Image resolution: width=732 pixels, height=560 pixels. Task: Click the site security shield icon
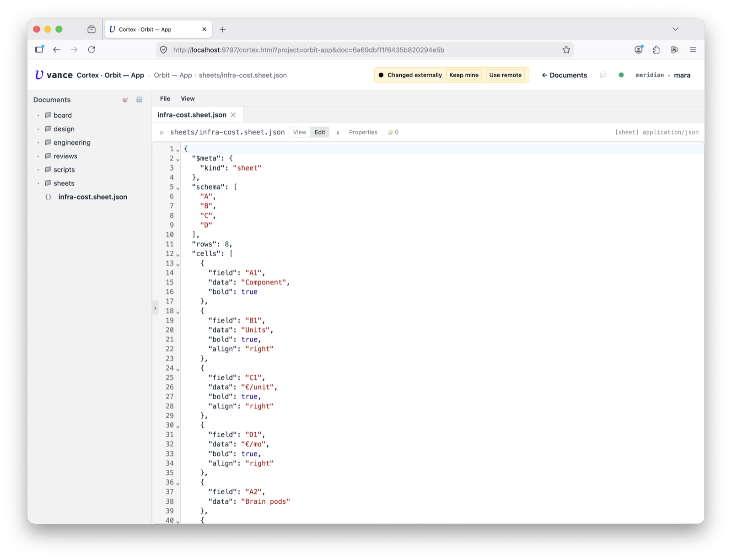(163, 50)
